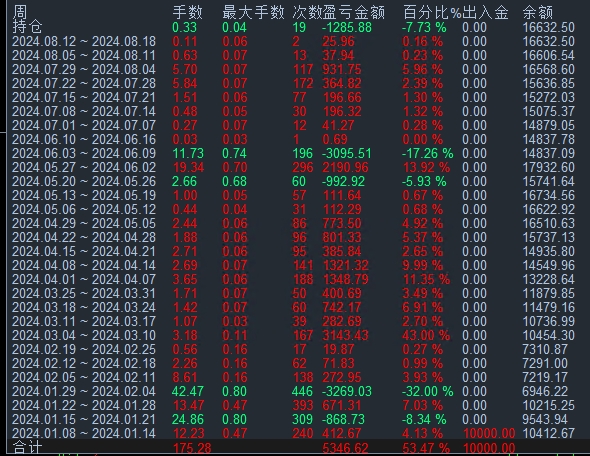Select week 2024.02.12 ~ 2024.02.18

[x=84, y=363]
